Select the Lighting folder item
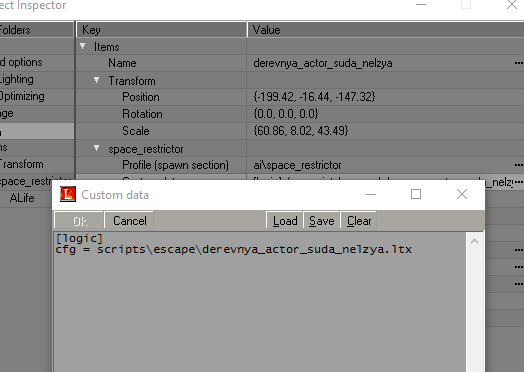The width and height of the screenshot is (524, 372). click(x=17, y=79)
